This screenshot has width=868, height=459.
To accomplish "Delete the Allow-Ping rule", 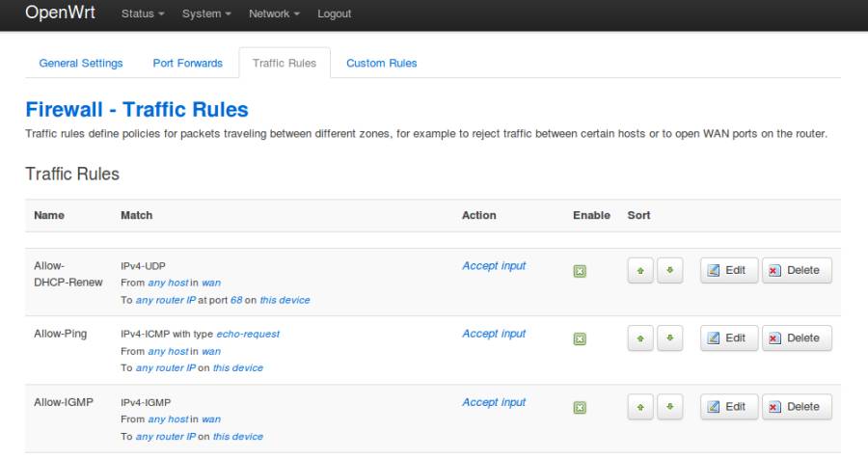I will click(797, 338).
